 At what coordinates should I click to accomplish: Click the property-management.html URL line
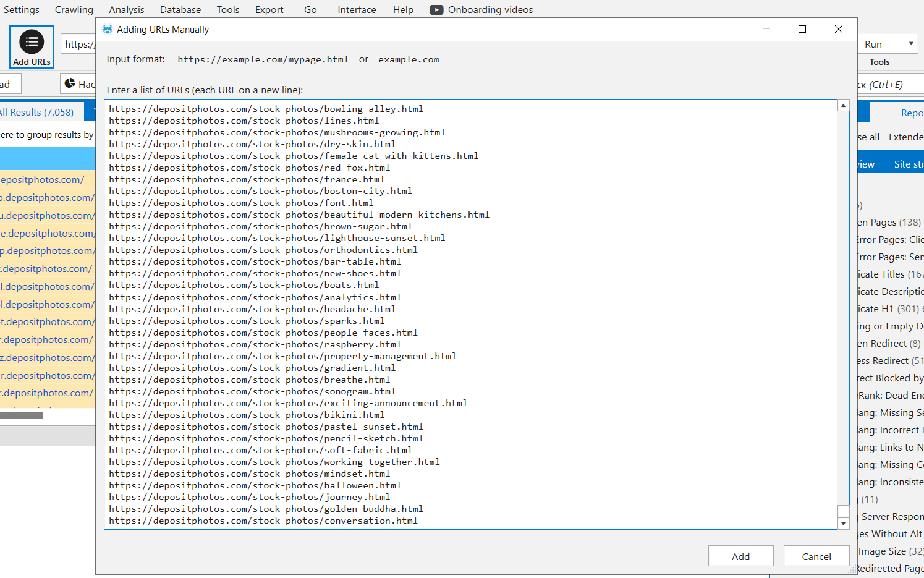(x=282, y=356)
